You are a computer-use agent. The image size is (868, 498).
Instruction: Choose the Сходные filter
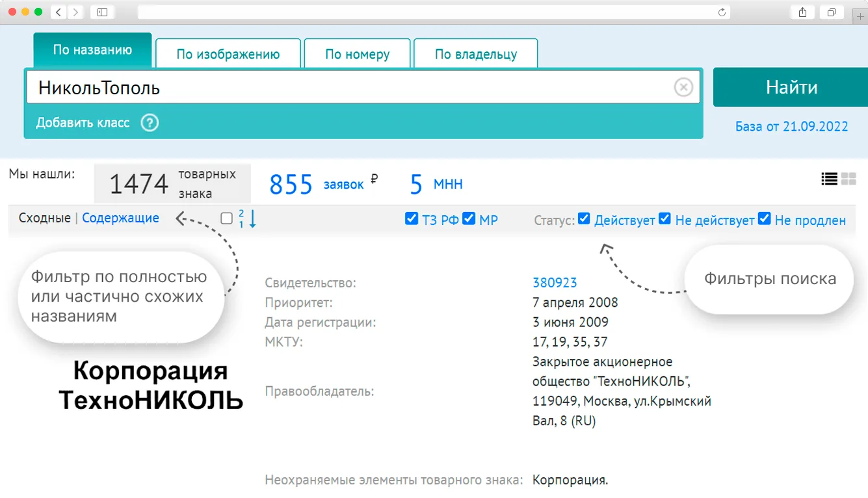45,218
